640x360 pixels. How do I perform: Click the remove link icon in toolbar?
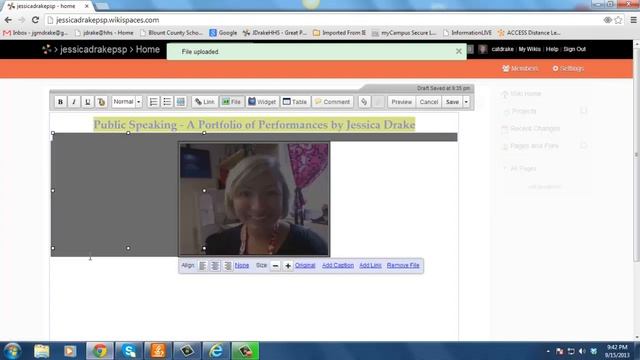(364, 102)
